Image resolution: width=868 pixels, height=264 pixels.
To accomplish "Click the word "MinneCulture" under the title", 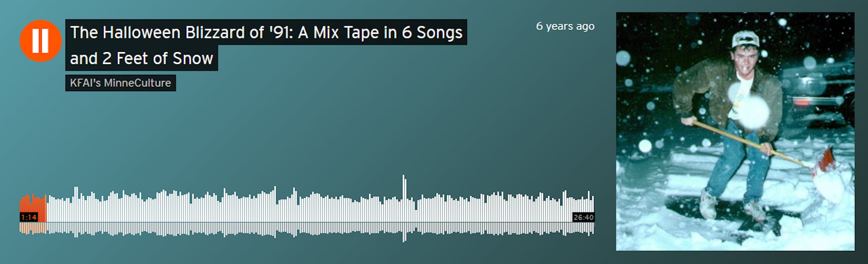I will pyautogui.click(x=137, y=83).
